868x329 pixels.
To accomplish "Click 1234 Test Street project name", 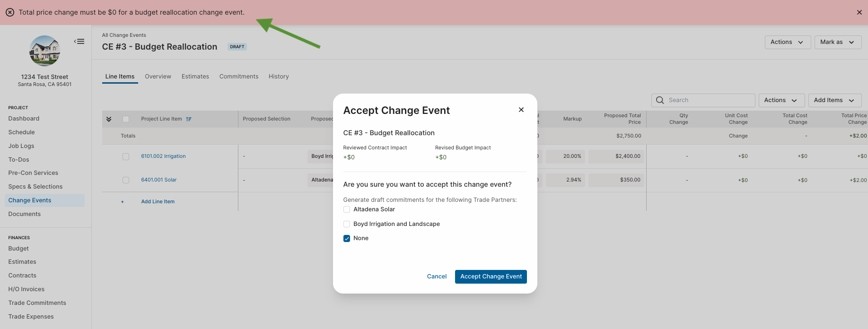I will [x=44, y=77].
